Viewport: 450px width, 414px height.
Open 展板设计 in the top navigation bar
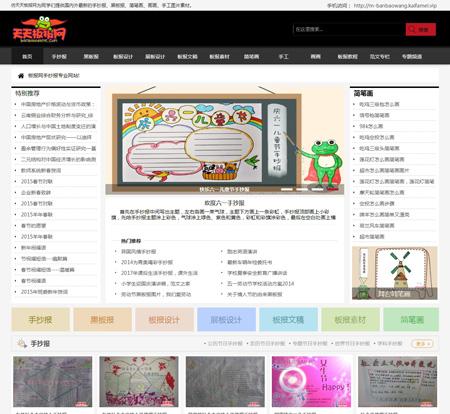155,56
